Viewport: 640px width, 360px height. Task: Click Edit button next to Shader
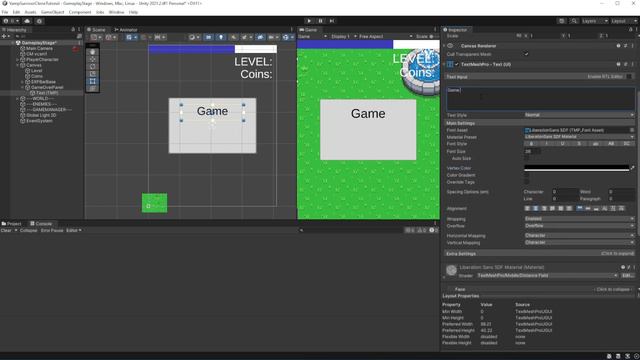coord(628,276)
